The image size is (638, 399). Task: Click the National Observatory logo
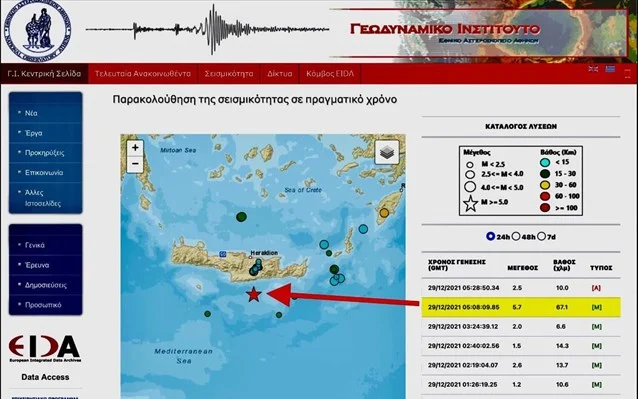(37, 31)
